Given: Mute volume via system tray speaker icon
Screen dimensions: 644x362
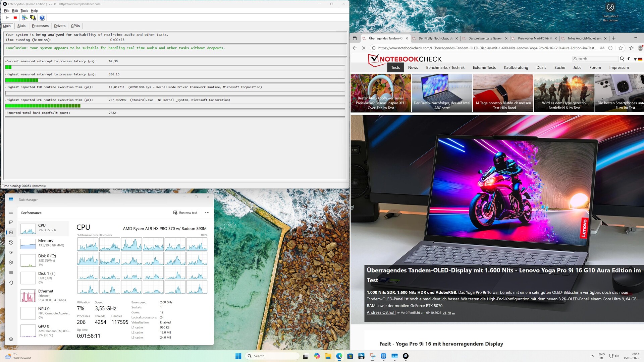Looking at the screenshot, I should click(x=617, y=356).
